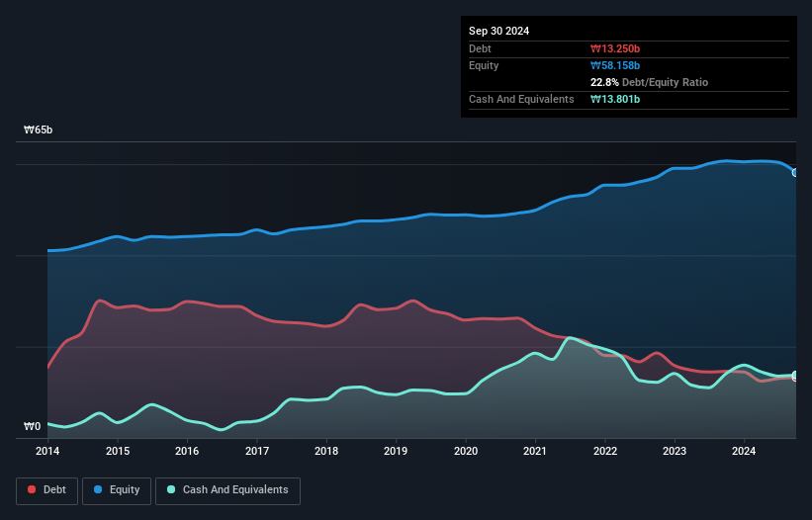Click the 2018 x-axis label
The width and height of the screenshot is (812, 520).
click(326, 451)
